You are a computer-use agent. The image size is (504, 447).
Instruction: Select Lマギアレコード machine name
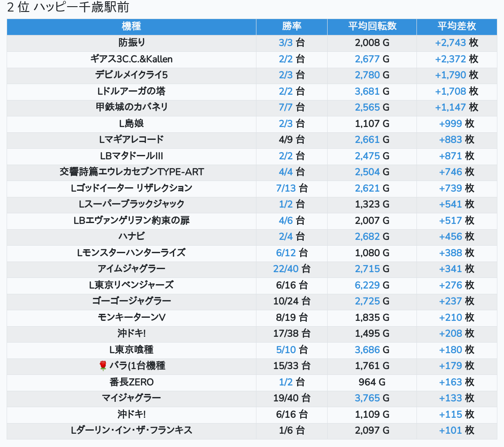click(x=131, y=140)
